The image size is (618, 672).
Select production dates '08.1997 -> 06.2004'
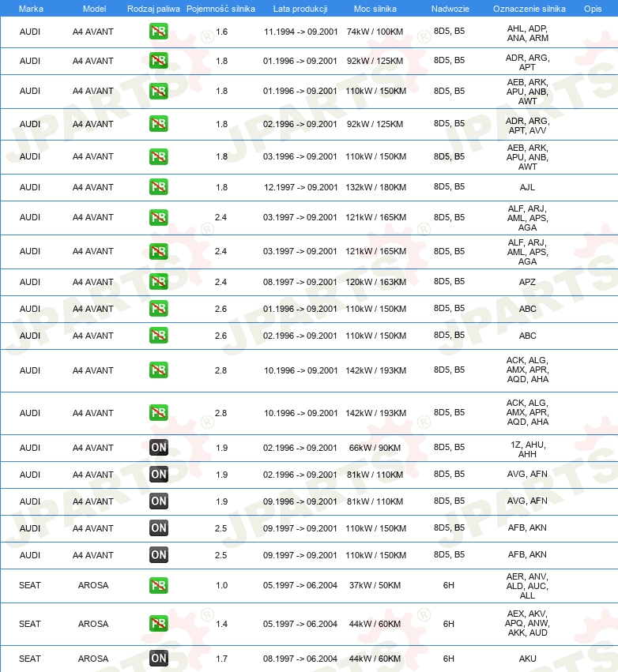(300, 659)
